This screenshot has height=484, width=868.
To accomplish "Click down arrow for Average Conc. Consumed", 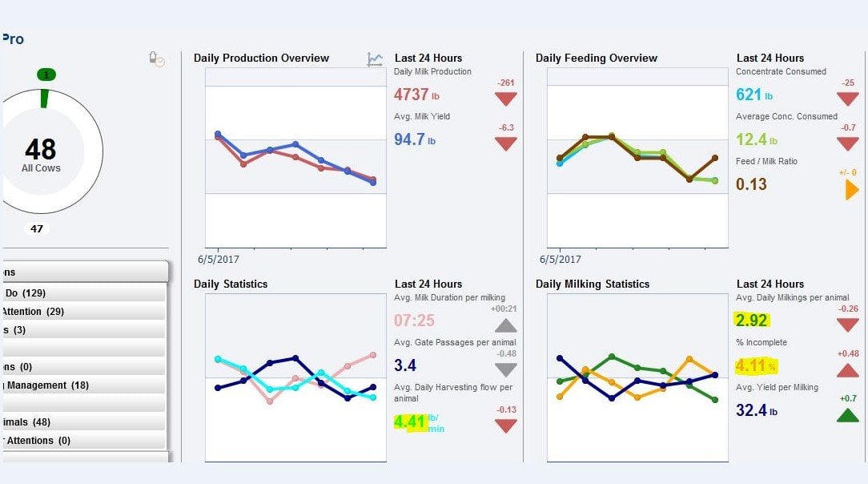I will coord(847,143).
